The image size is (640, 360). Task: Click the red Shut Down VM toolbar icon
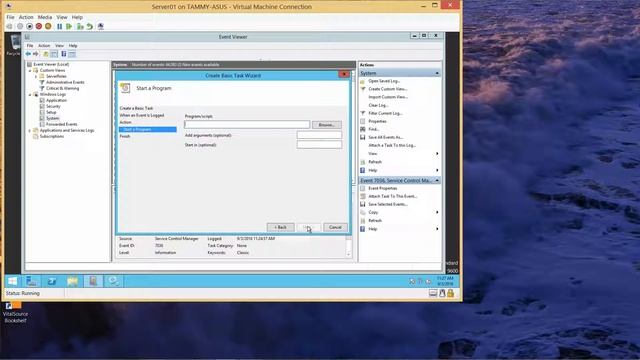tap(39, 27)
